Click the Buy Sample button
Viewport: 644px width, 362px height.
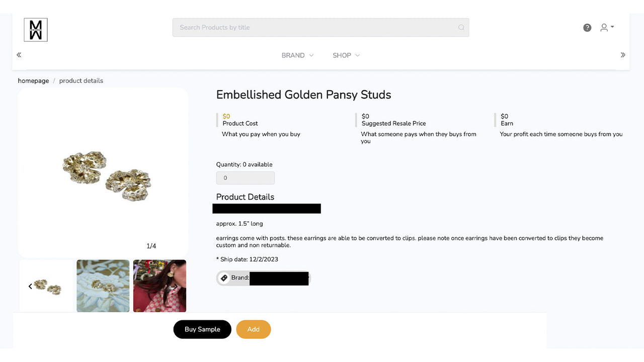pos(202,329)
